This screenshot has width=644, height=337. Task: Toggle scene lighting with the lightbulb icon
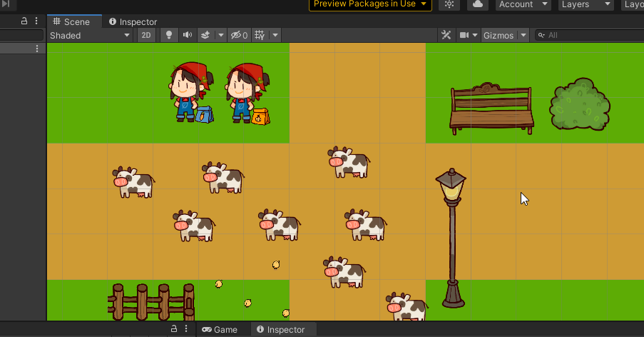point(169,35)
